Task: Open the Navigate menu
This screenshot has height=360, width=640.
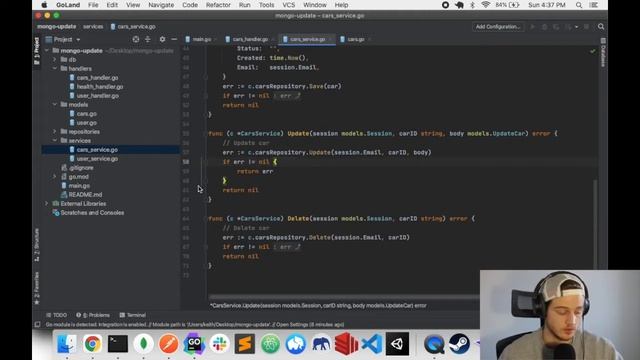Action: (161, 5)
